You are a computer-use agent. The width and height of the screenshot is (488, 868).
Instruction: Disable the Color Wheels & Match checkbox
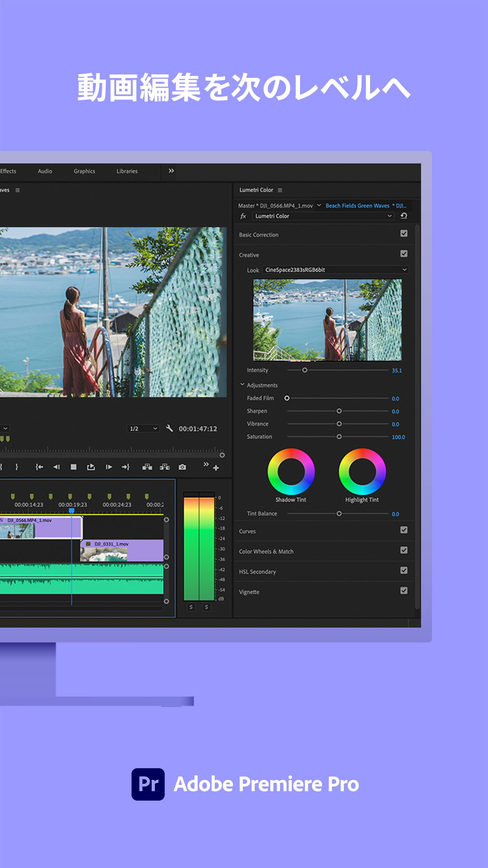pyautogui.click(x=404, y=550)
